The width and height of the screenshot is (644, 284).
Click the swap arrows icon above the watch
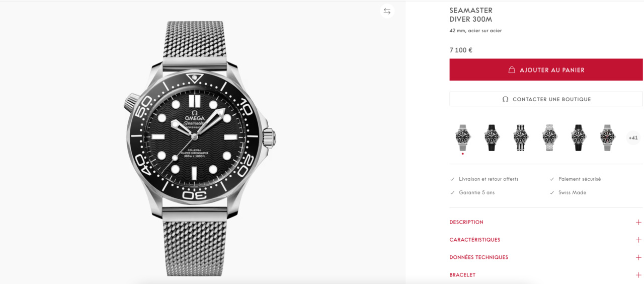coord(387,11)
